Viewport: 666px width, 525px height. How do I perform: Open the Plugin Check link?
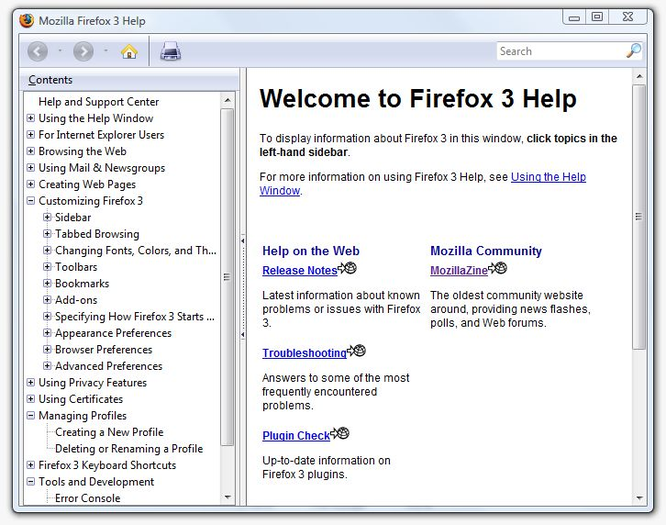[296, 435]
